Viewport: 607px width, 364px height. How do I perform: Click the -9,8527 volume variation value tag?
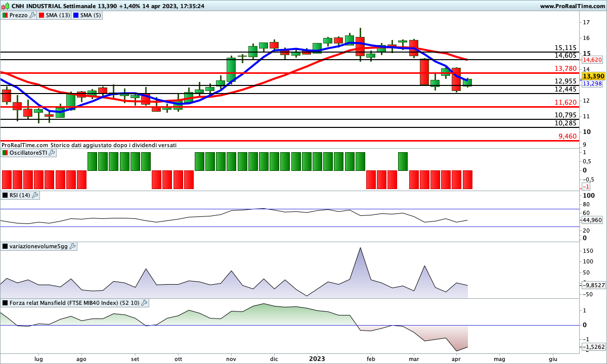pyautogui.click(x=593, y=285)
